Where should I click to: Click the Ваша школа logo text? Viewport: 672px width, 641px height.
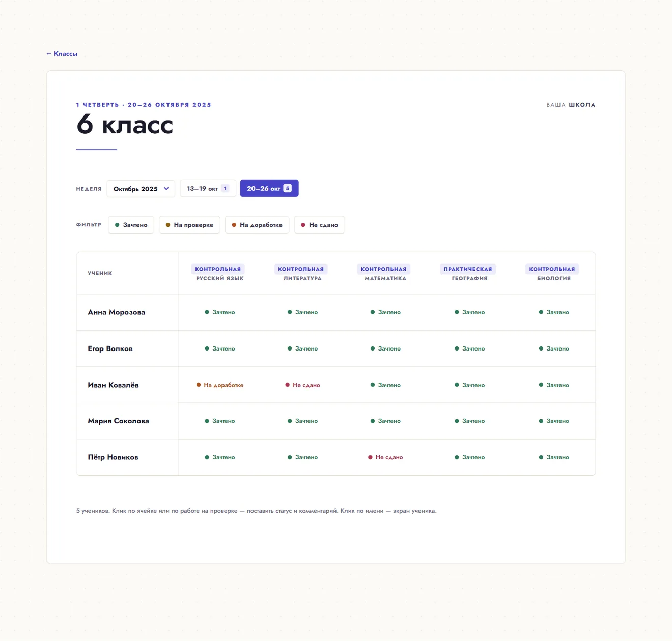pyautogui.click(x=571, y=105)
